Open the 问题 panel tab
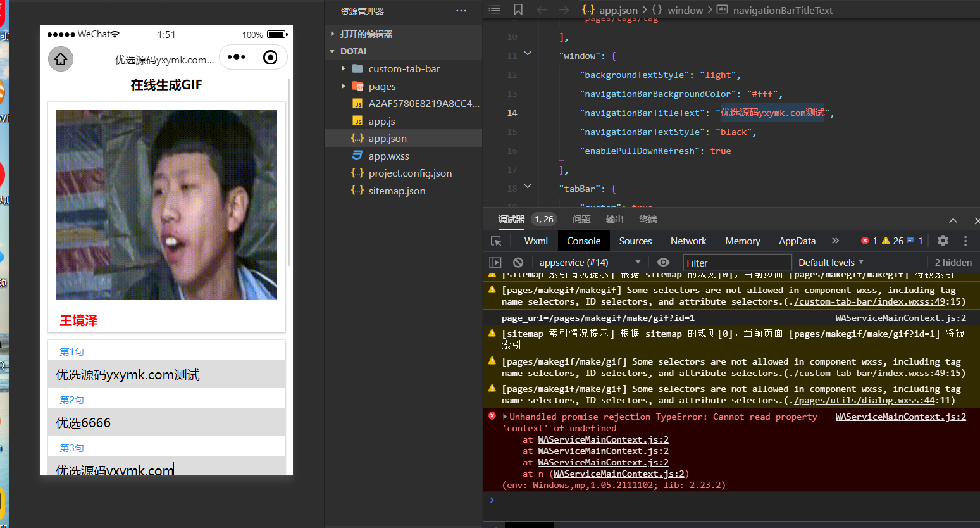 coord(581,219)
